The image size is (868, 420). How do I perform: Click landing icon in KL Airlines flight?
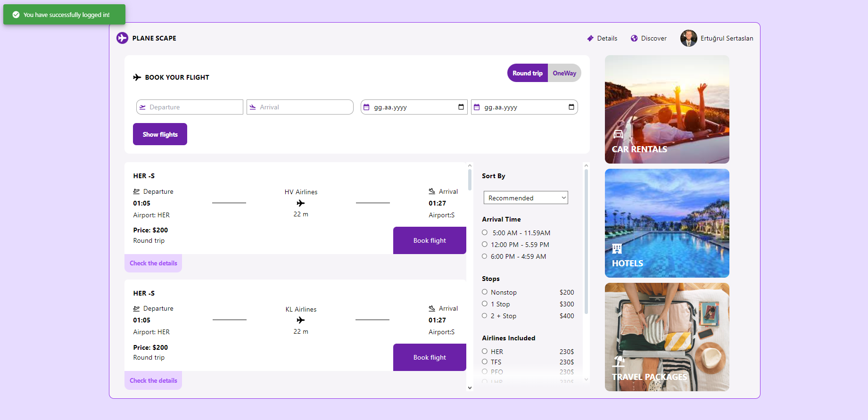point(432,308)
